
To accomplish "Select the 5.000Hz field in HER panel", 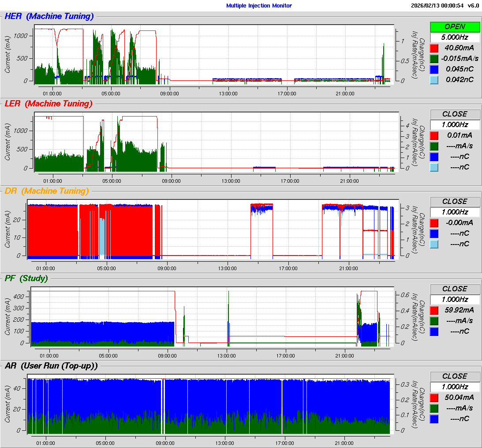I will point(454,38).
